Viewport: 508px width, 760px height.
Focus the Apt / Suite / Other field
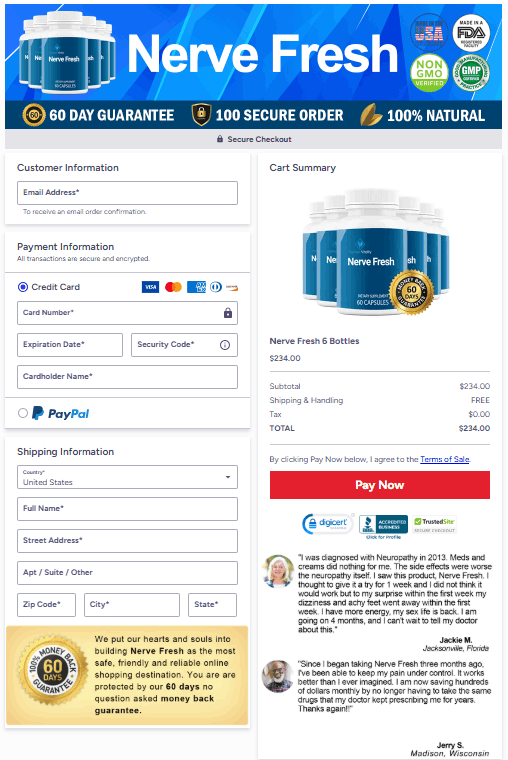(x=127, y=573)
